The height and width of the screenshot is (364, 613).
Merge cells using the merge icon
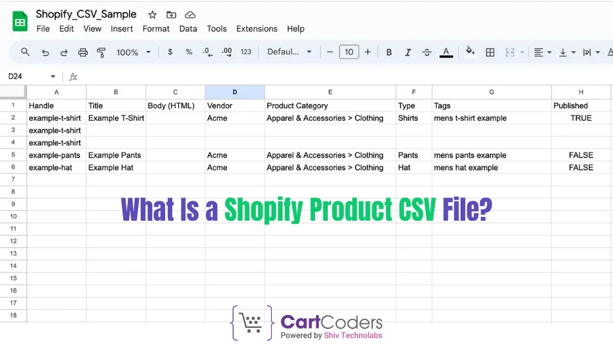pyautogui.click(x=510, y=52)
